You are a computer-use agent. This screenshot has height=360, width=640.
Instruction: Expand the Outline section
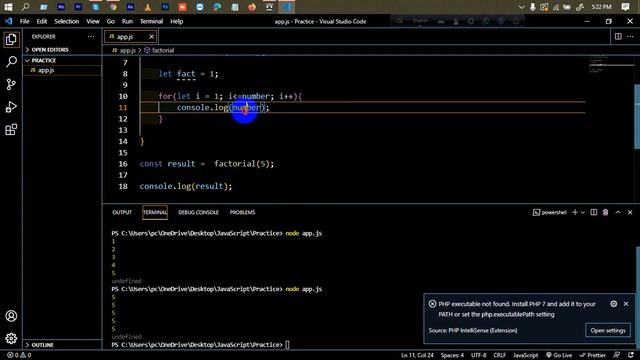point(62,345)
